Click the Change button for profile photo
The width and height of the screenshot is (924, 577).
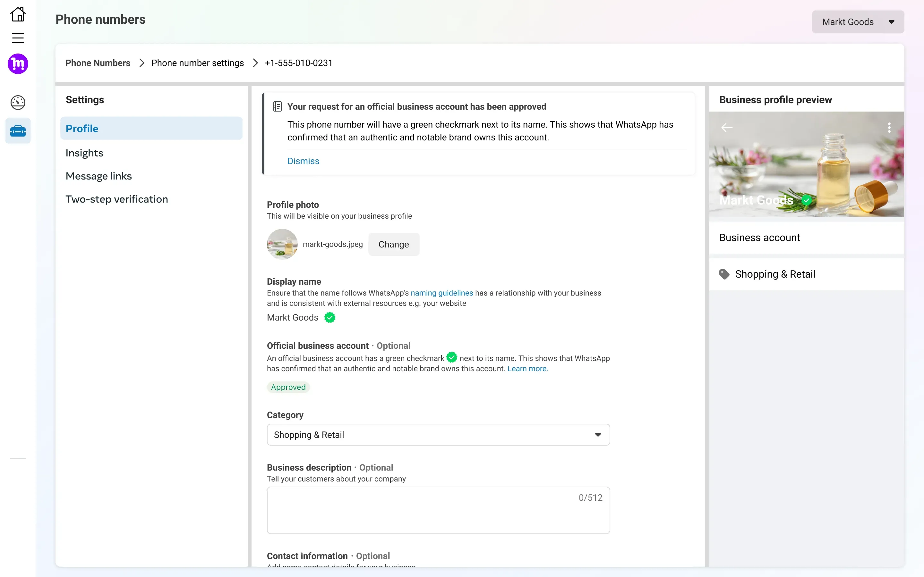[394, 244]
